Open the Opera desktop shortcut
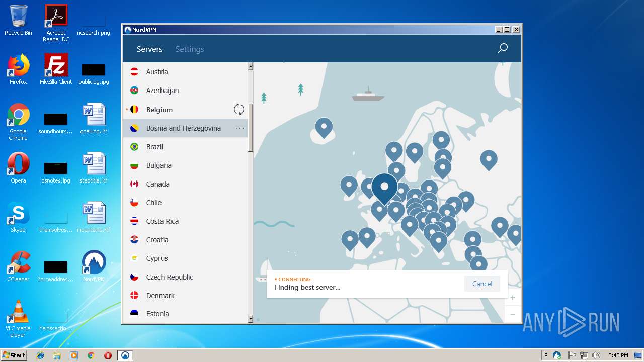Image resolution: width=644 pixels, height=362 pixels. pos(18,167)
